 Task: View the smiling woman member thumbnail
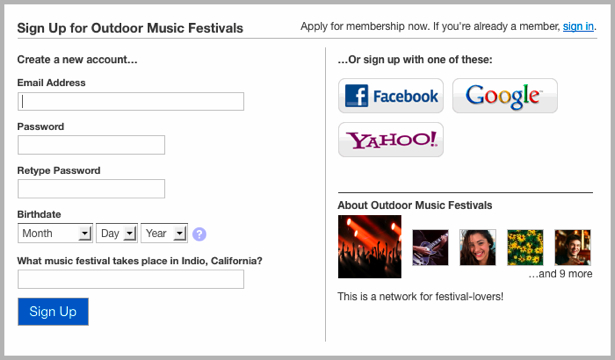pos(478,247)
